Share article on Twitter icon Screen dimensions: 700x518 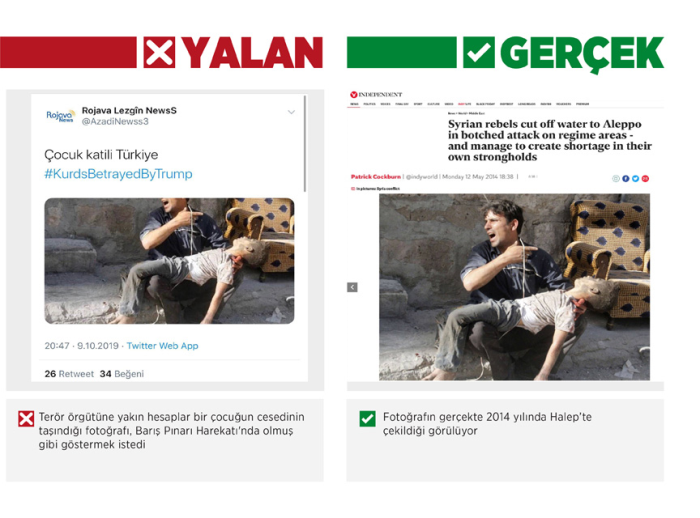point(636,179)
